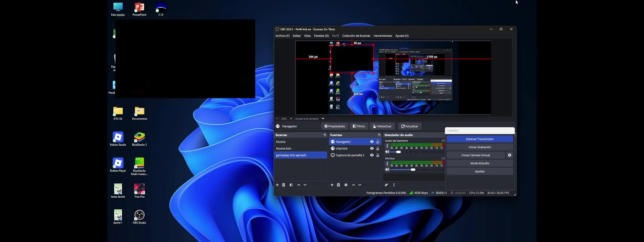
Task: Expand preview scaling dropdown arrow
Action: (323, 119)
